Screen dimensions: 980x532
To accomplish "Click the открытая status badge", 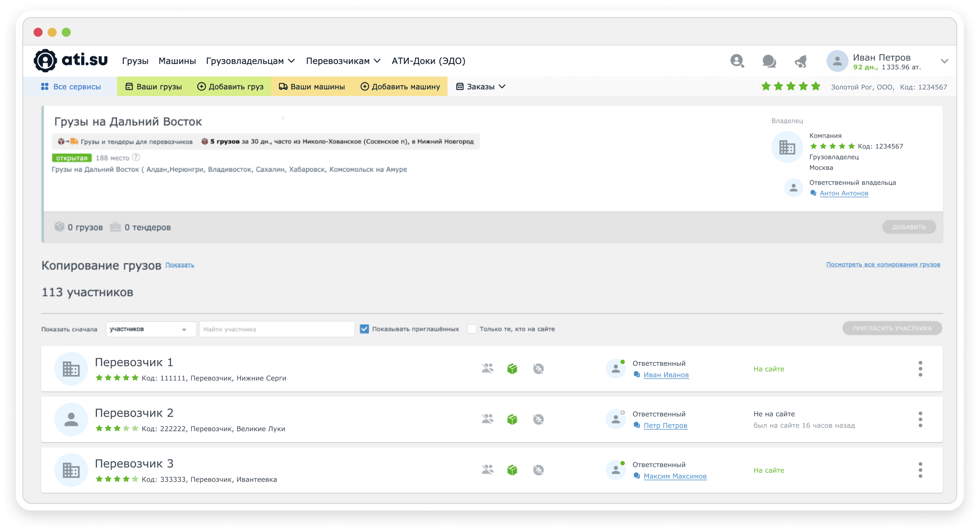I will point(72,158).
